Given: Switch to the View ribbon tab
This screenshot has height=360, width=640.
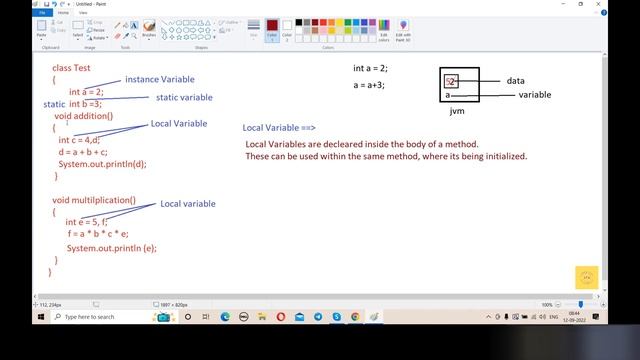Looking at the screenshot, I should pyautogui.click(x=83, y=13).
